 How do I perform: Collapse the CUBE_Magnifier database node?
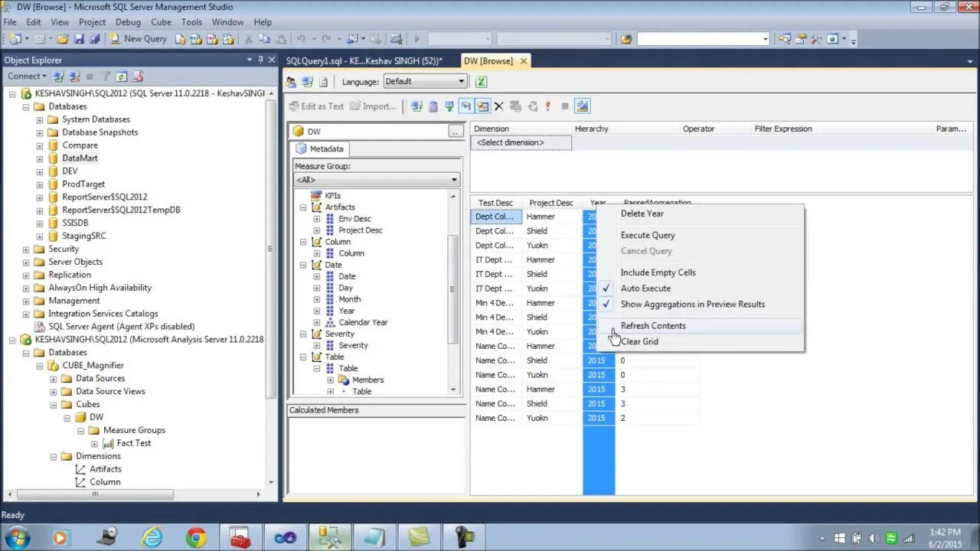pyautogui.click(x=40, y=366)
